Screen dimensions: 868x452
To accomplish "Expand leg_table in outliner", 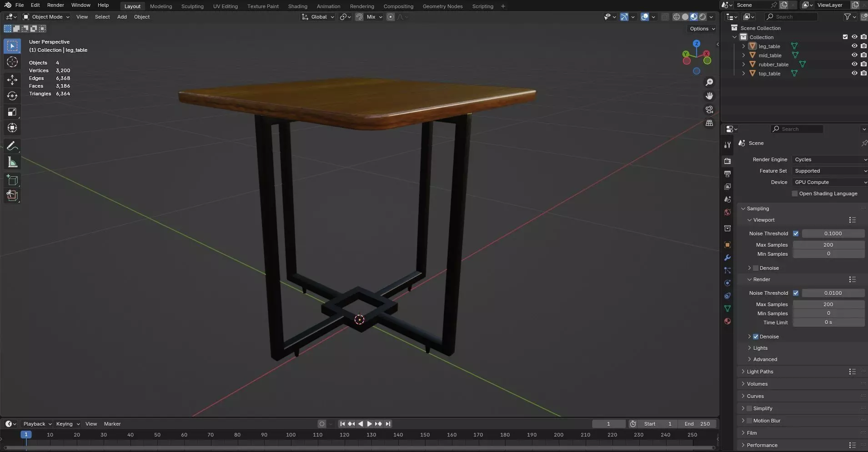I will (743, 46).
